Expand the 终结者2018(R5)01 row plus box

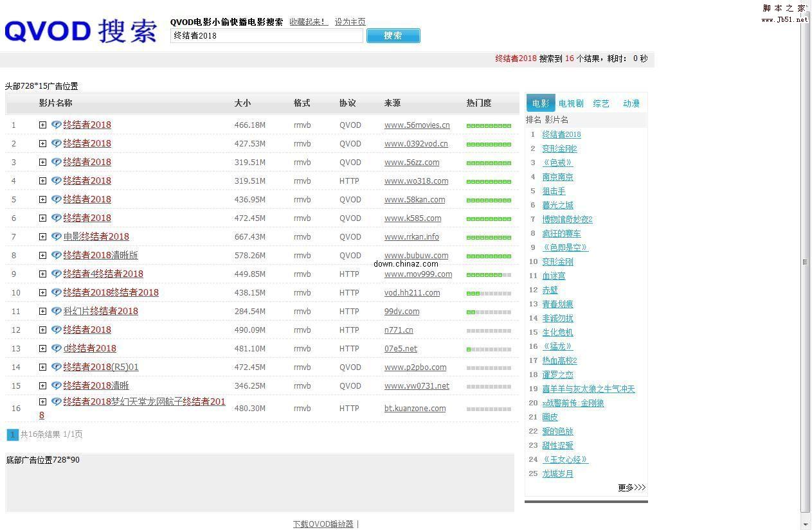[42, 367]
